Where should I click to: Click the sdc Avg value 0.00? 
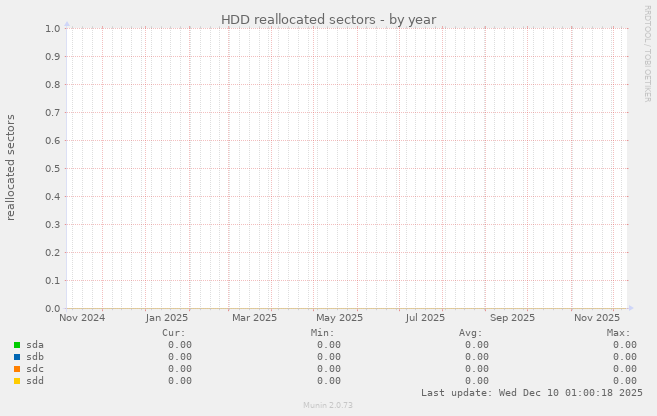click(477, 369)
